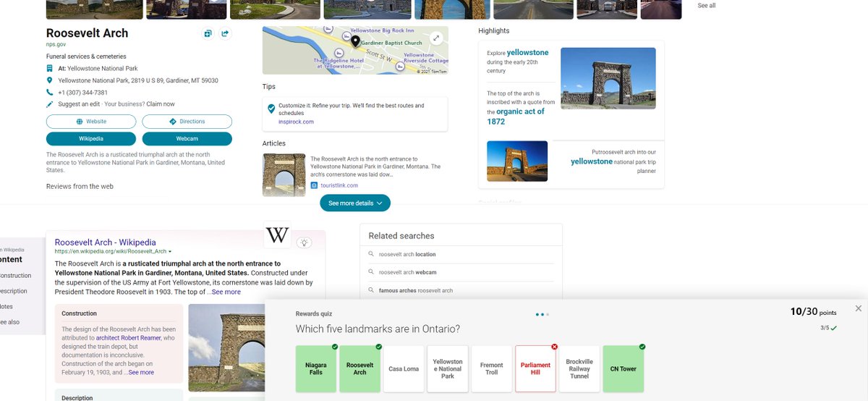This screenshot has height=401, width=868.
Task: Expand See more in Construction card
Action: pyautogui.click(x=141, y=372)
